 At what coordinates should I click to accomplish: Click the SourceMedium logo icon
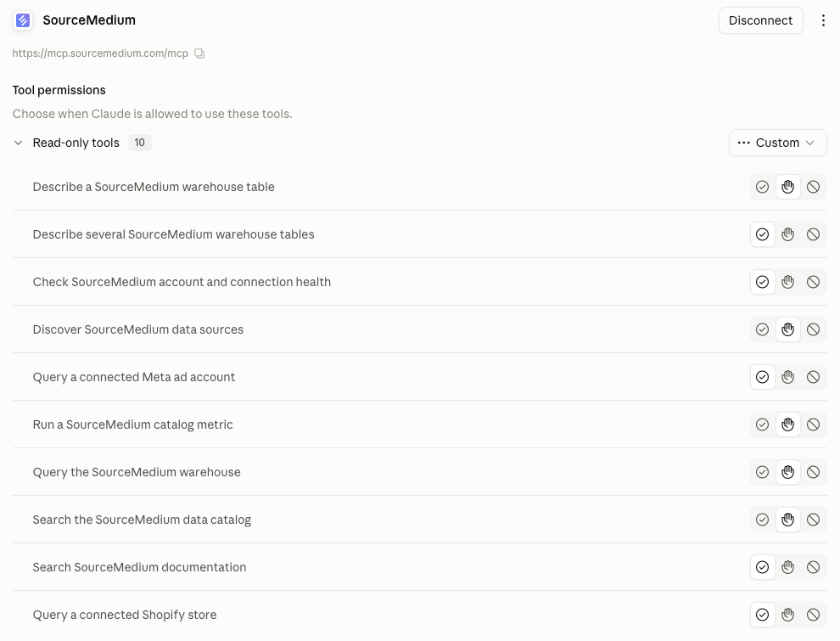(23, 20)
